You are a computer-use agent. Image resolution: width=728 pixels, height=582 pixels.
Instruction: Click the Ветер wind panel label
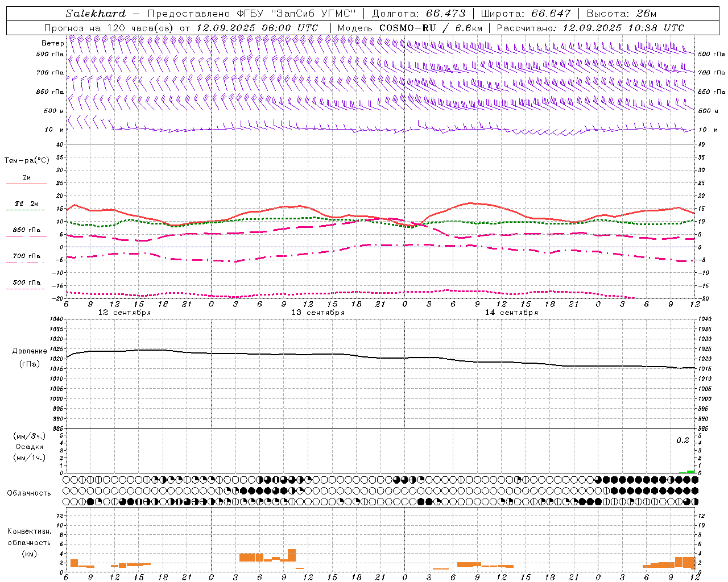click(x=52, y=43)
